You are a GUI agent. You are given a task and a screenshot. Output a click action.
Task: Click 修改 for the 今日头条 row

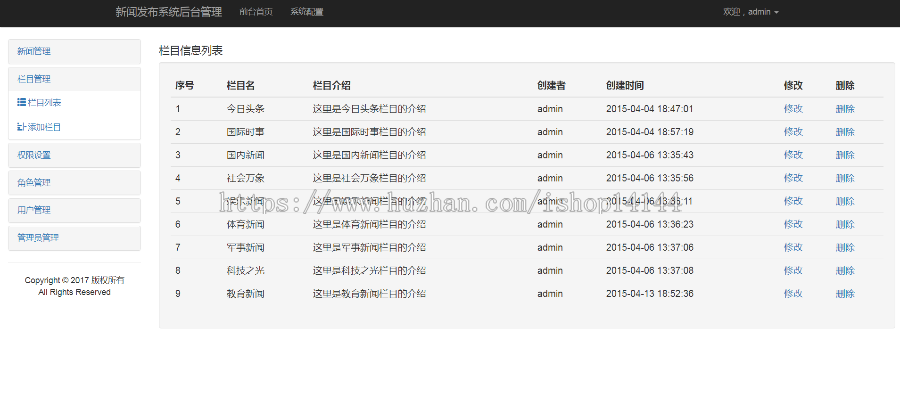(793, 109)
